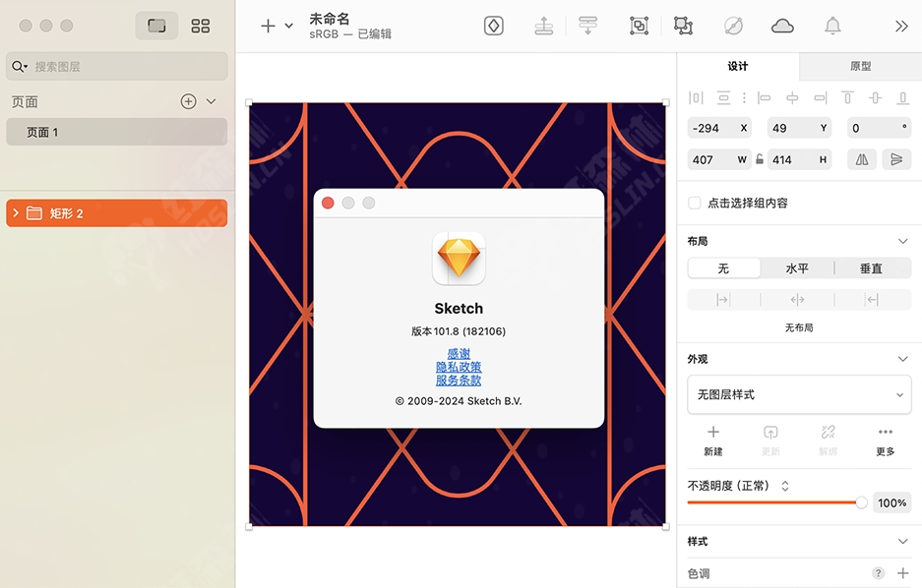Click the Ungroup layers toolbar icon
This screenshot has width=922, height=588.
coord(683,26)
